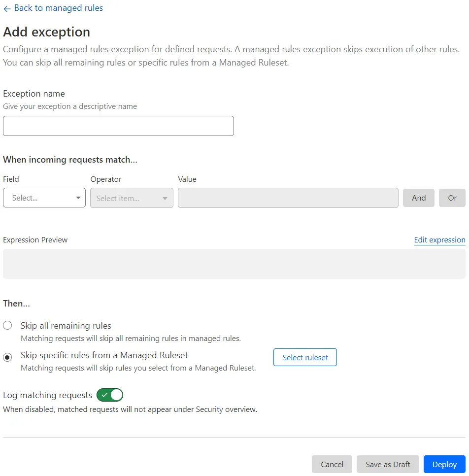Expand the Field 'Select...' combo box

pyautogui.click(x=44, y=198)
